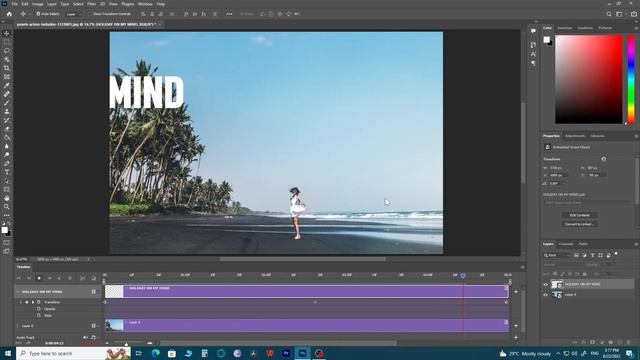The image size is (640, 360).
Task: Select the Crop tool
Action: [x=7, y=68]
